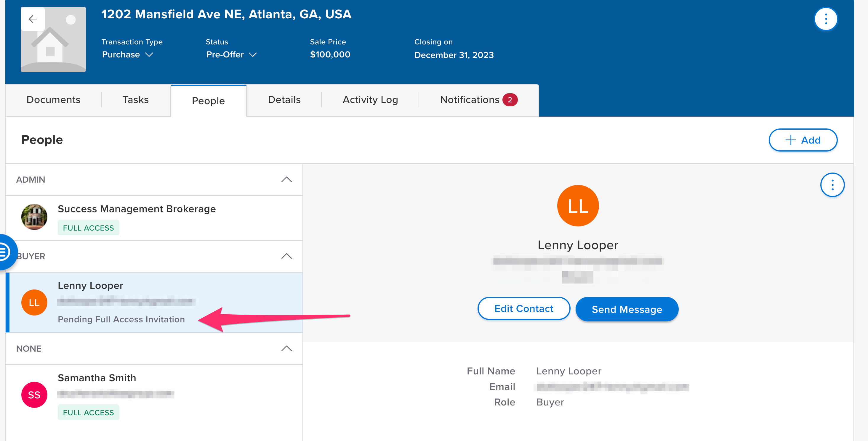
Task: Click the back arrow icon
Action: [33, 19]
